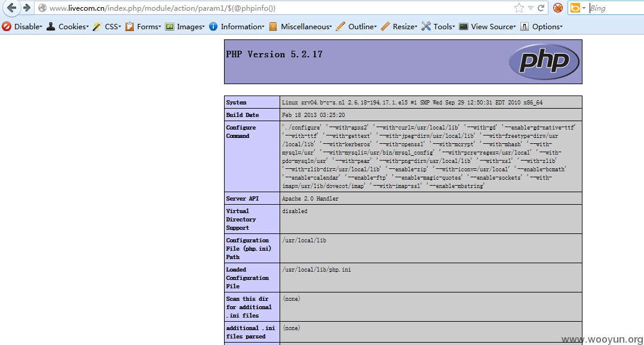Click the globe site identity icon
The height and width of the screenshot is (345, 644).
pos(42,8)
